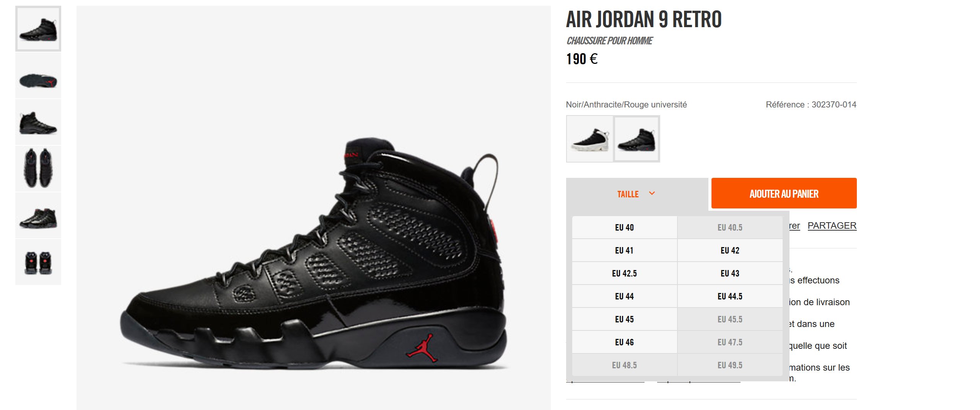Select size EU 42.5
The width and height of the screenshot is (980, 410).
click(625, 273)
